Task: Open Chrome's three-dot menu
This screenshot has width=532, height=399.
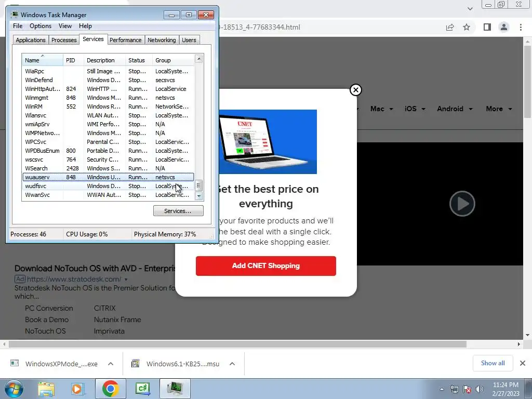Action: click(x=521, y=27)
